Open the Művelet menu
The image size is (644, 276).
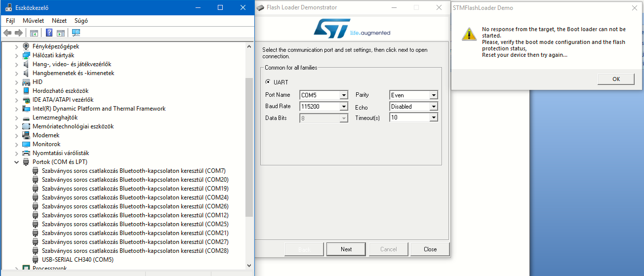[34, 21]
